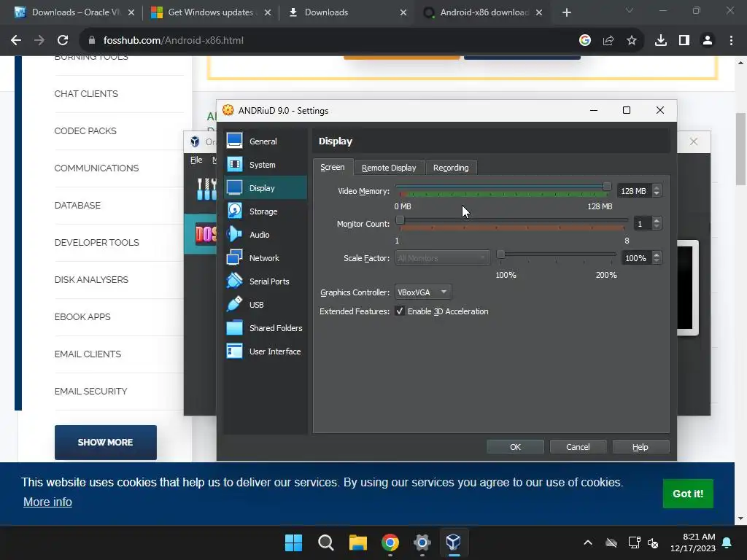Open File menu in VirtualBox Manager window
The image size is (747, 560).
click(196, 160)
